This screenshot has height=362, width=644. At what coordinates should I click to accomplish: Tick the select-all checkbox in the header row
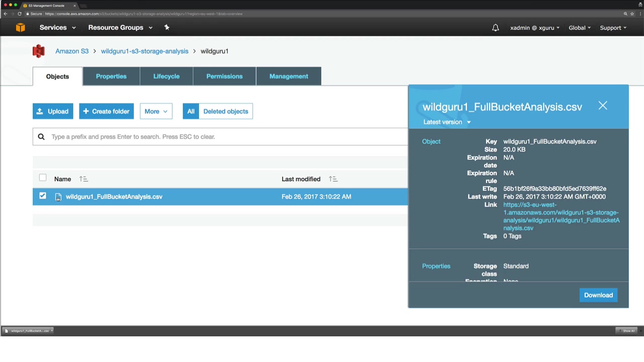(x=43, y=178)
